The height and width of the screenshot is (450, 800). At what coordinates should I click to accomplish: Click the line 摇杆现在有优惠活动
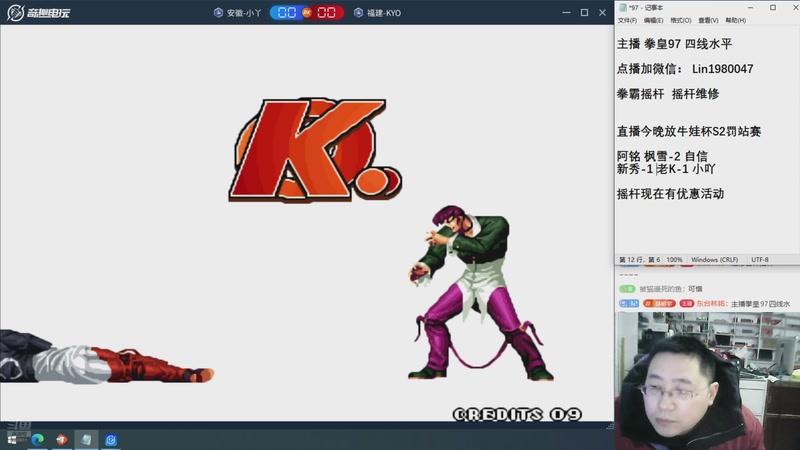pos(670,194)
